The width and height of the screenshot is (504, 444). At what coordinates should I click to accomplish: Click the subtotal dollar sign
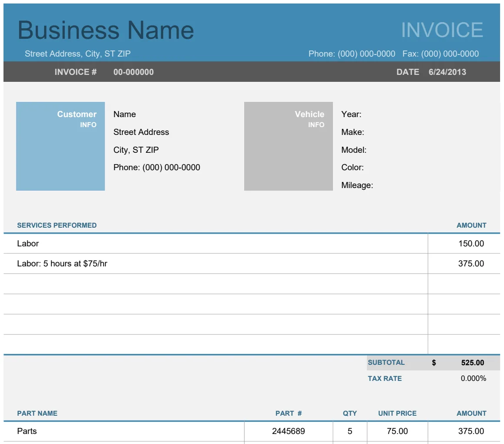[x=434, y=363]
